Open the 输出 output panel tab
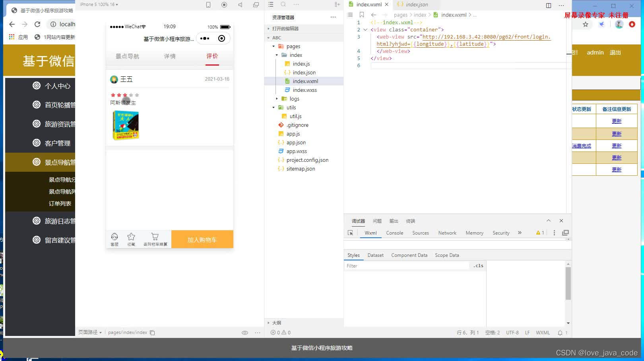The height and width of the screenshot is (361, 644). click(x=394, y=221)
